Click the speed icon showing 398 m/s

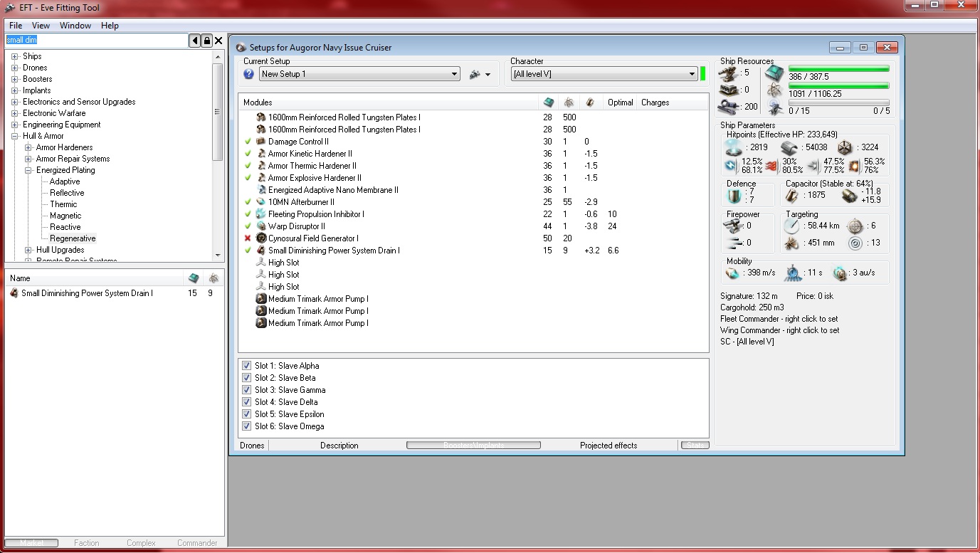pyautogui.click(x=732, y=273)
